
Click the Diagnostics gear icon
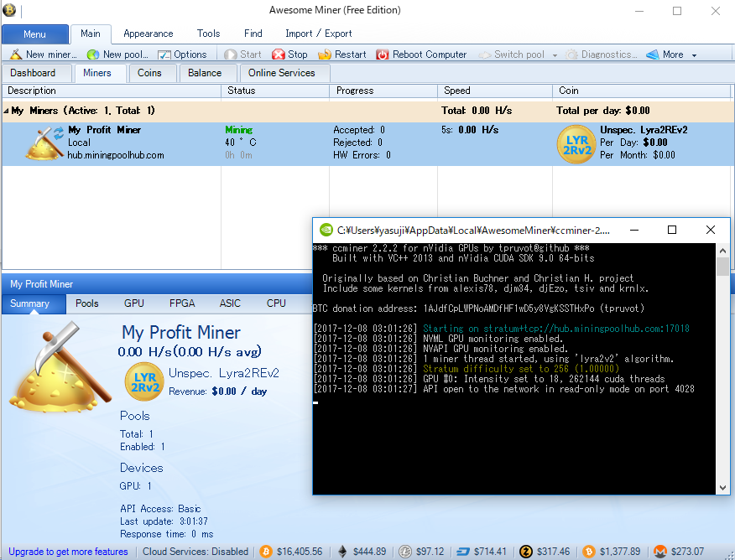[x=571, y=54]
